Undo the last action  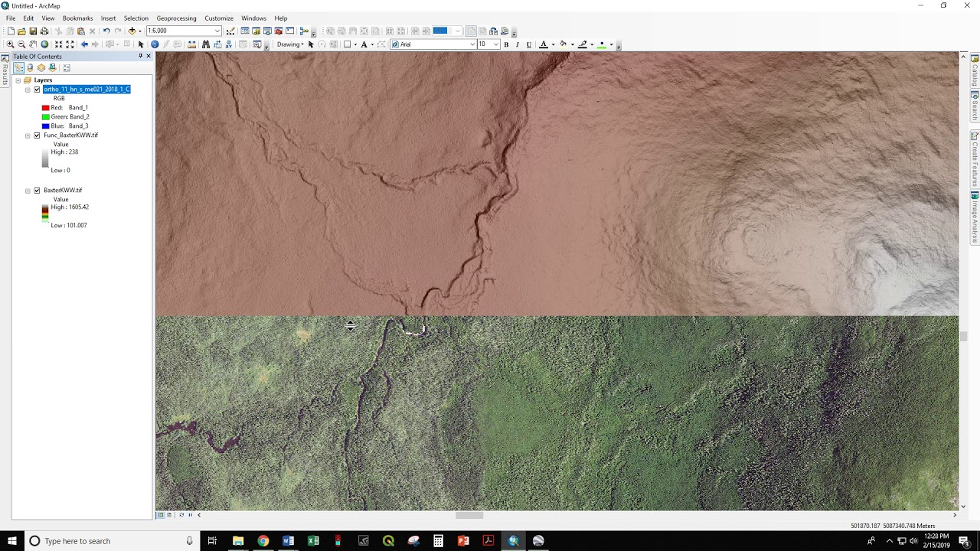(106, 31)
